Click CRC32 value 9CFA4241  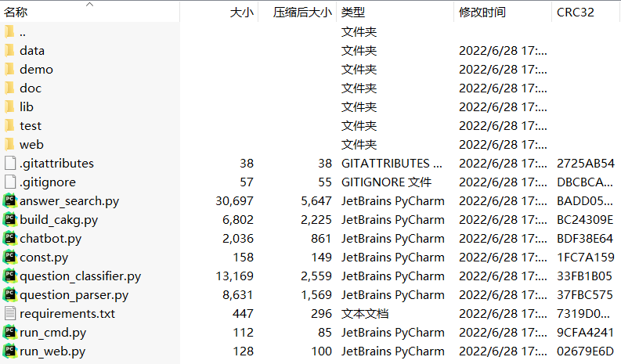585,333
